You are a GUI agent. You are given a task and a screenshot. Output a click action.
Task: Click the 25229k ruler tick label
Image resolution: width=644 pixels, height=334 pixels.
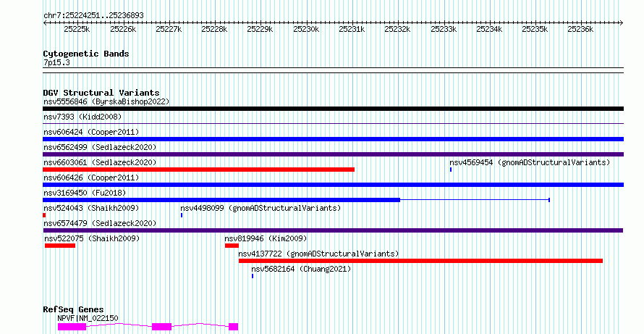260,30
